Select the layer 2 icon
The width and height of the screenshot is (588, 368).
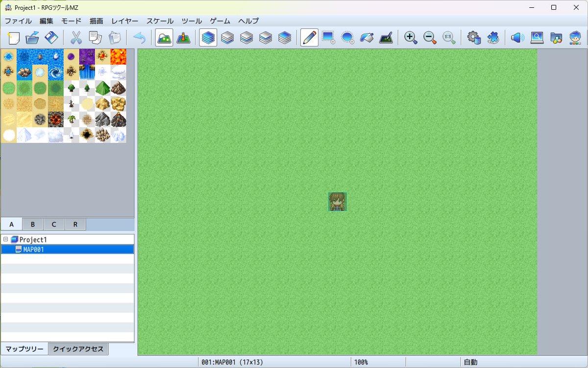[x=246, y=38]
